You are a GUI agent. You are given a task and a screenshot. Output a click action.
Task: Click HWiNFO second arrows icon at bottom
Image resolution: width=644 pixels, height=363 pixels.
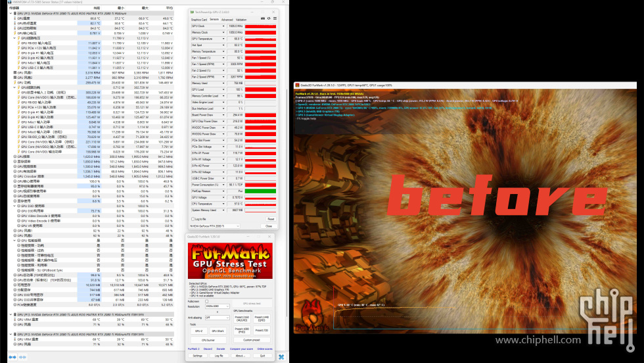tap(22, 357)
